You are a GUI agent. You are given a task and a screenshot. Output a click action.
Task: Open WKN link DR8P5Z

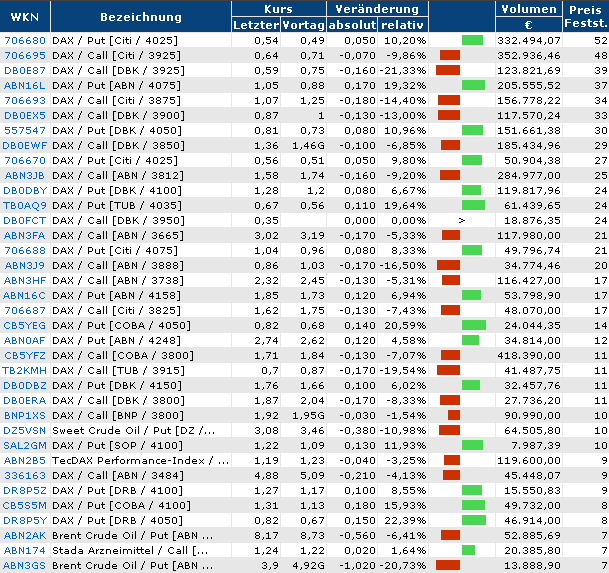25,491
